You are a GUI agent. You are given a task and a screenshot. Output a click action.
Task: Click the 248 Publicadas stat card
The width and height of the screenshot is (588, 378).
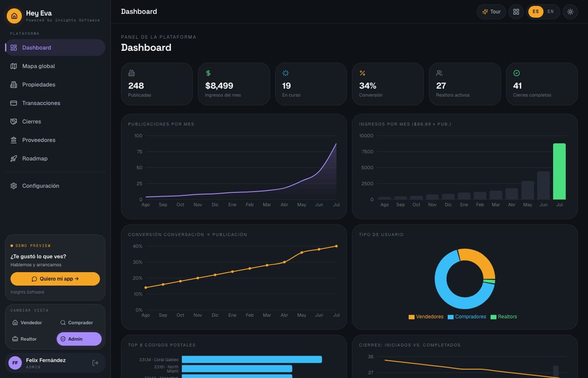tap(157, 84)
